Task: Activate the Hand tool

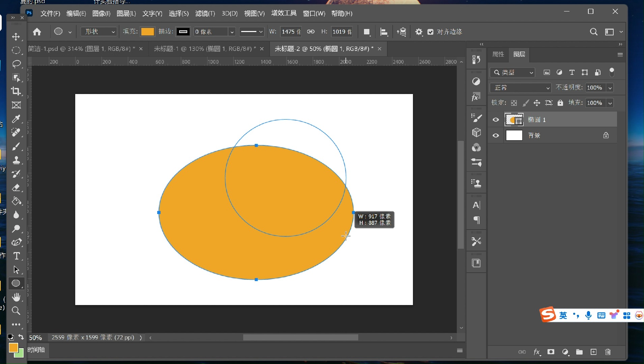Action: tap(16, 297)
